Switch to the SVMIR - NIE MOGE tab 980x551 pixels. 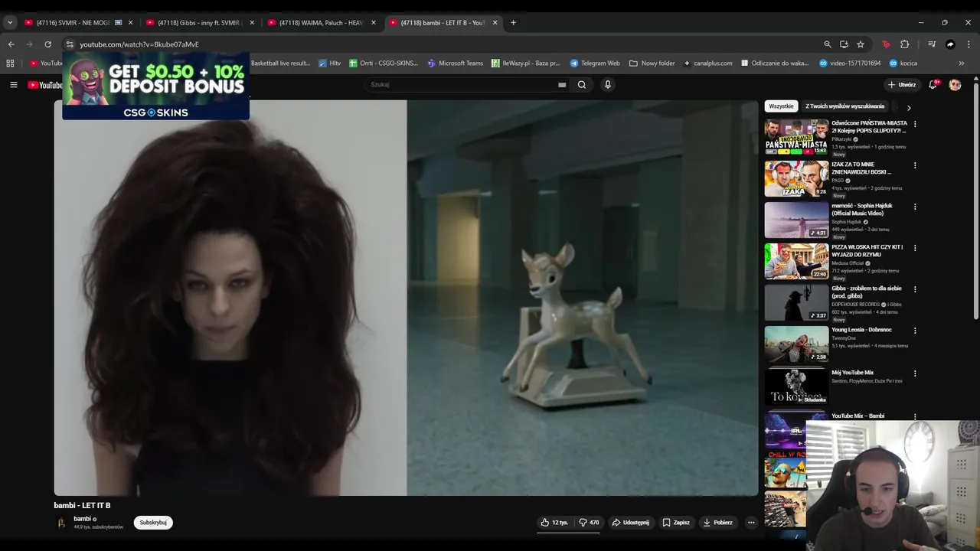tap(73, 23)
